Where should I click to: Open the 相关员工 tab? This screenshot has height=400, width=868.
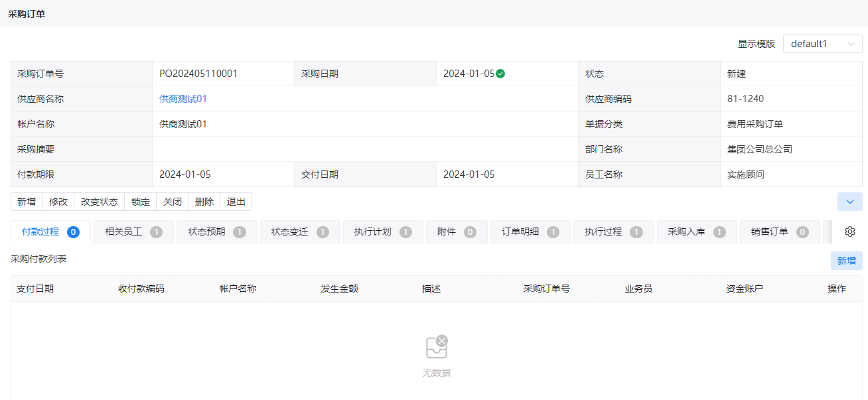[133, 232]
